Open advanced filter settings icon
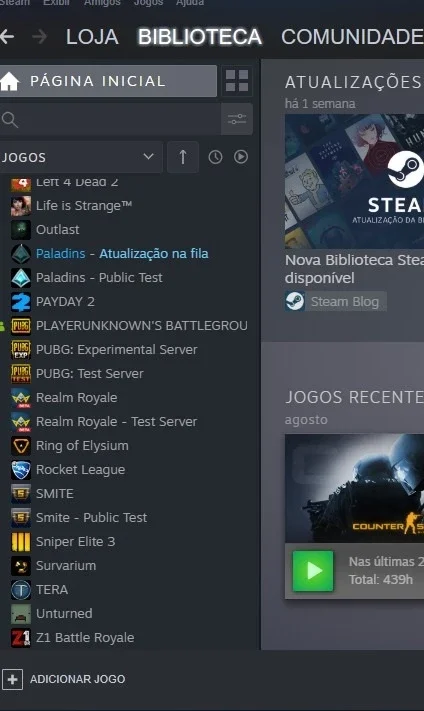 (x=237, y=119)
